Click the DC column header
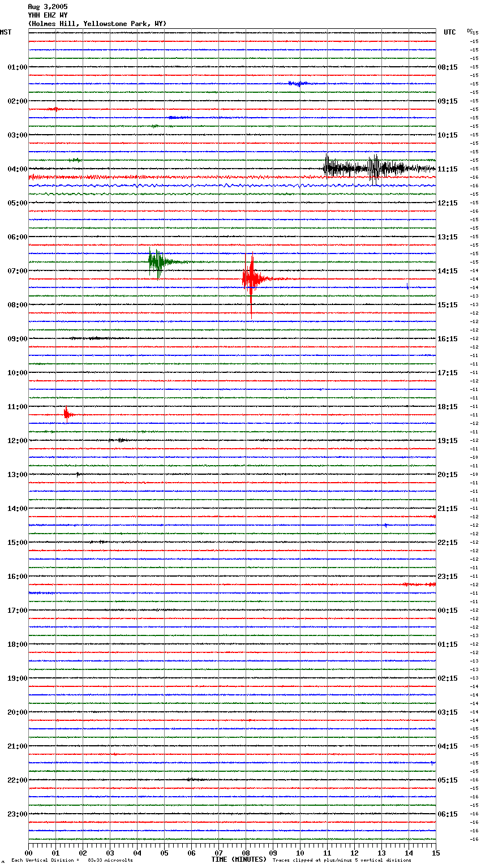481x868 pixels. [x=470, y=31]
